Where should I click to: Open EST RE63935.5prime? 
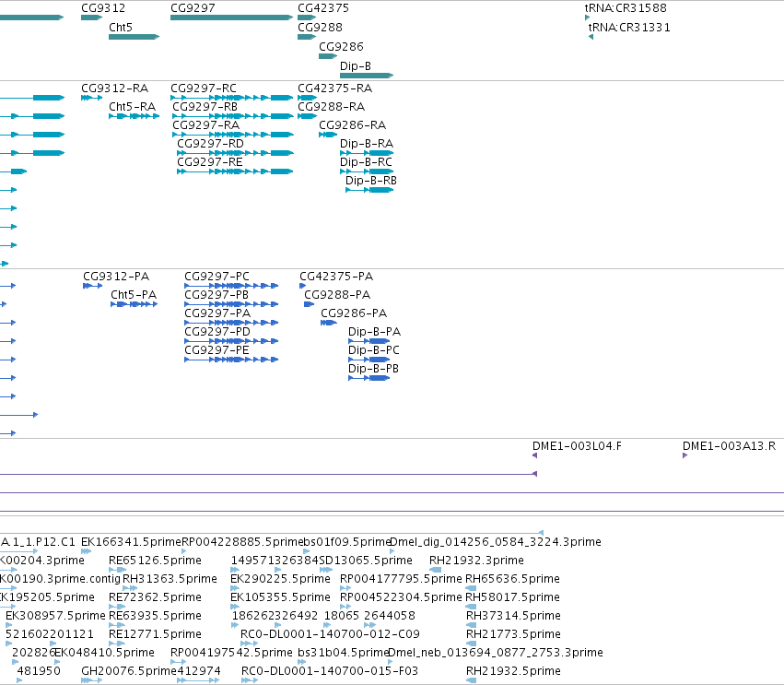(155, 616)
